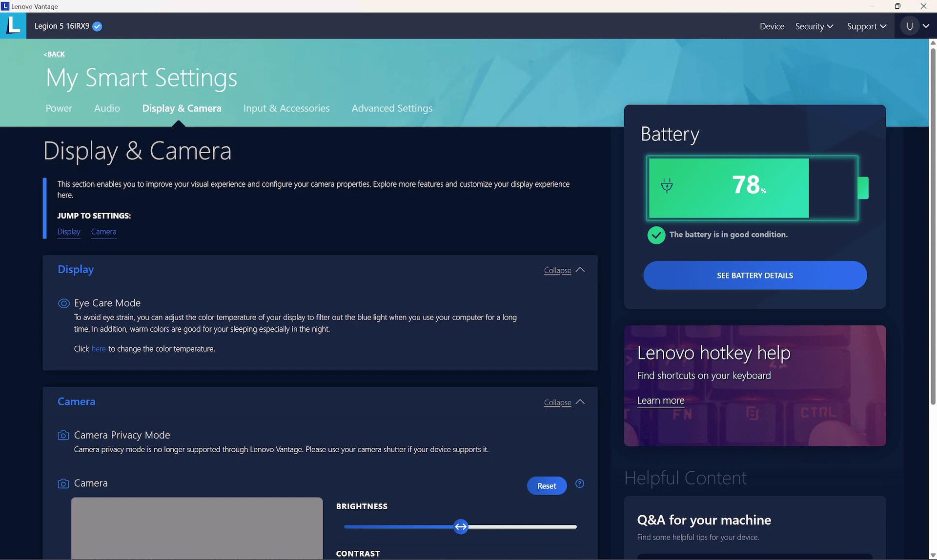The image size is (937, 560).
Task: Click the scrollbar down arrow
Action: point(933,556)
